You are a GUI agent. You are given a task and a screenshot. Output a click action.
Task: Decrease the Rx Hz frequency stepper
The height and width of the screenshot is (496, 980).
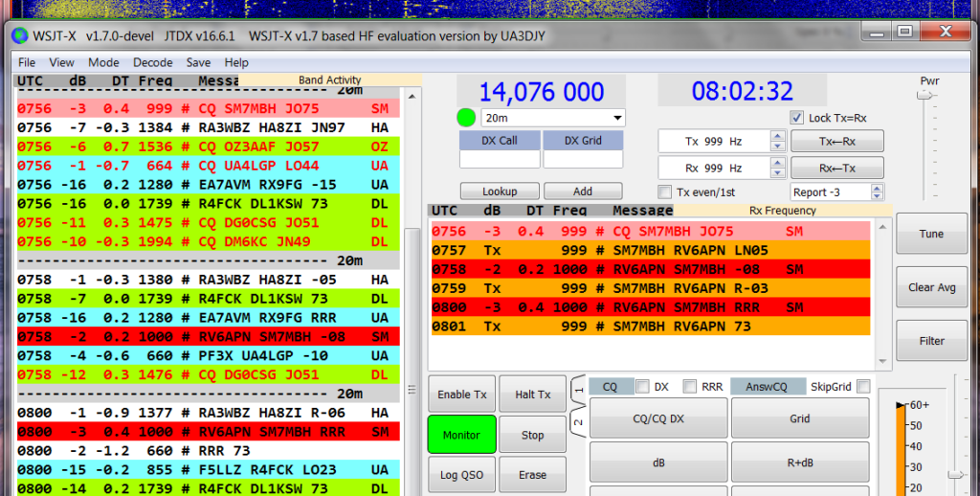(777, 173)
